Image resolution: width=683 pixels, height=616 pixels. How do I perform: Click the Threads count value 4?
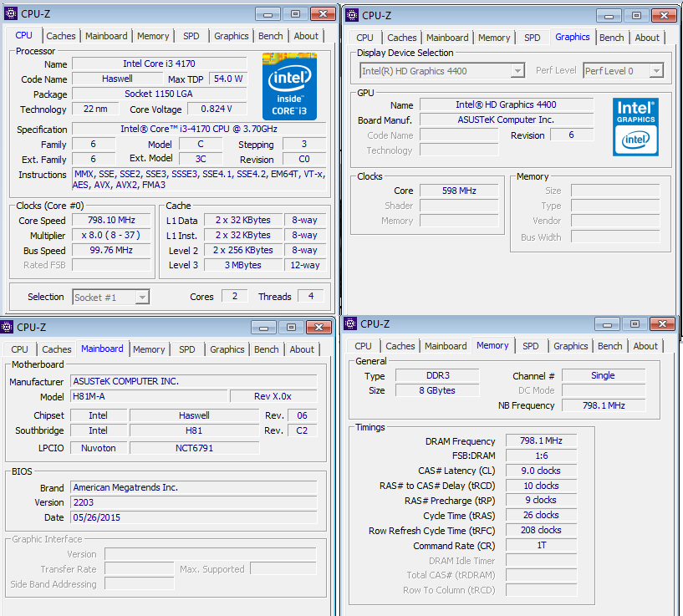pos(311,296)
